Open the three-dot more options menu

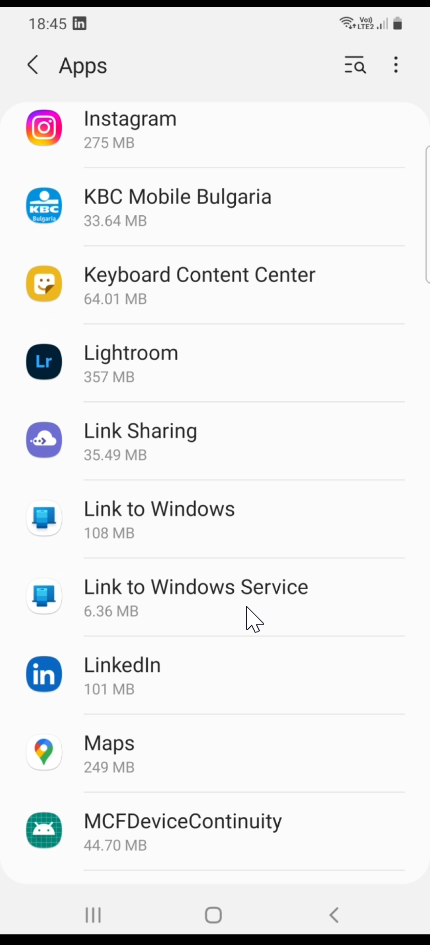pyautogui.click(x=396, y=65)
